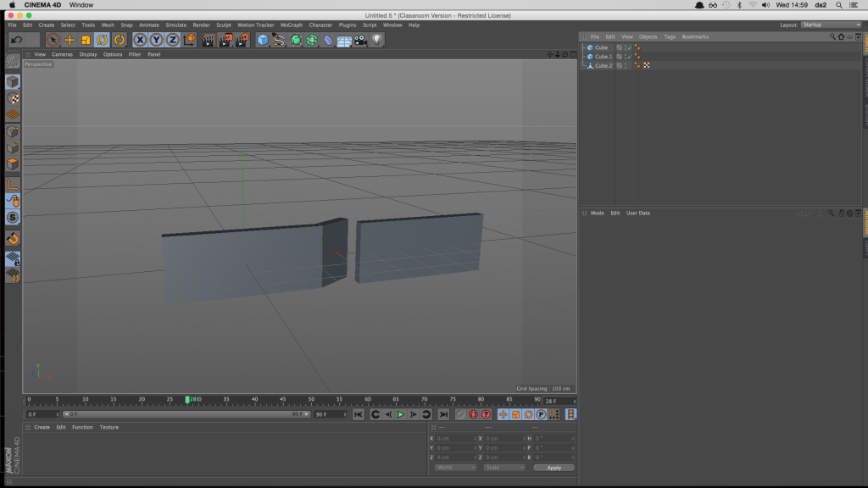
Task: Open the World coordinate system dropdown
Action: click(454, 467)
